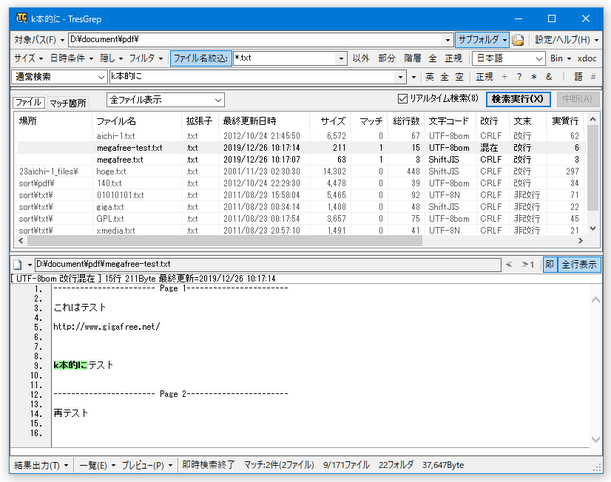Open 全ファイル表示 display filter combo
611x482 pixels.
(165, 100)
